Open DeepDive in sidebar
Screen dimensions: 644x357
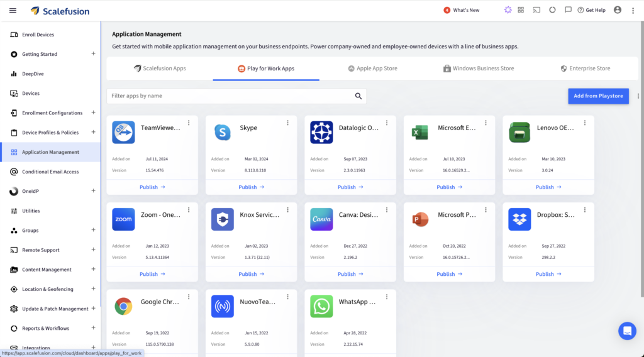(x=50, y=74)
